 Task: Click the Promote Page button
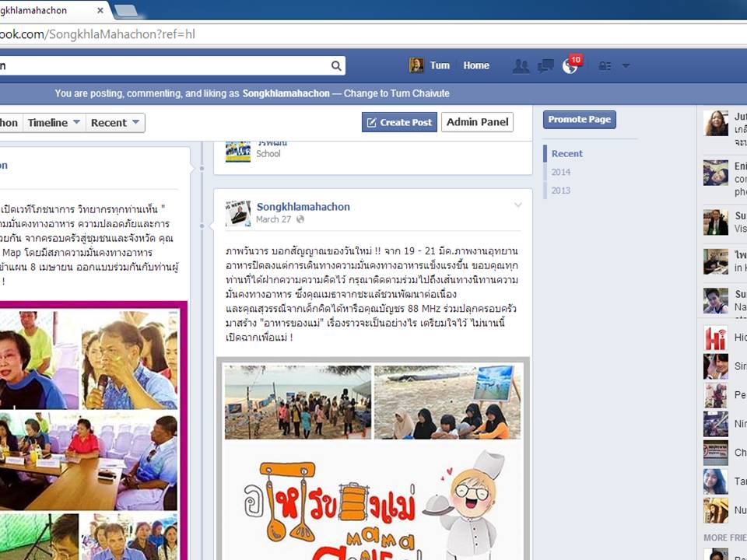pyautogui.click(x=579, y=120)
